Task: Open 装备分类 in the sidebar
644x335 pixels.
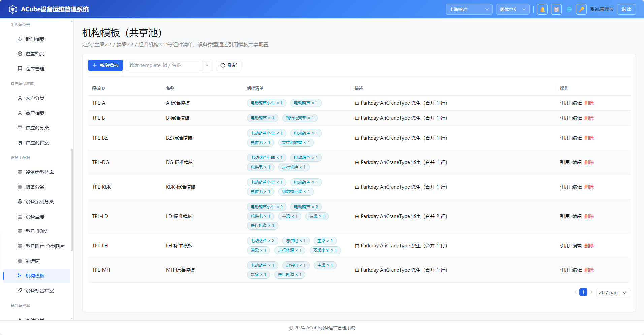Action: [36, 187]
